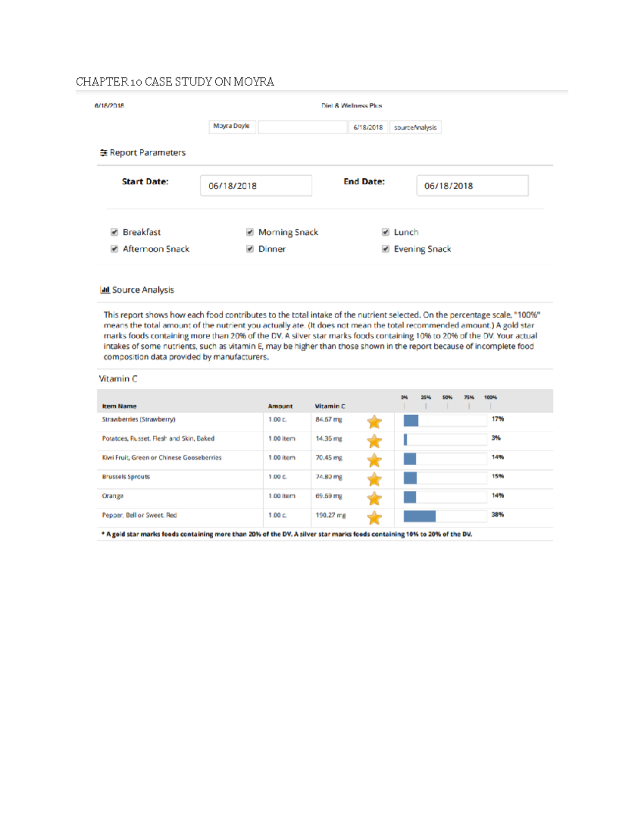The width and height of the screenshot is (644, 834).
Task: Click the Start Date field
Action: click(256, 186)
